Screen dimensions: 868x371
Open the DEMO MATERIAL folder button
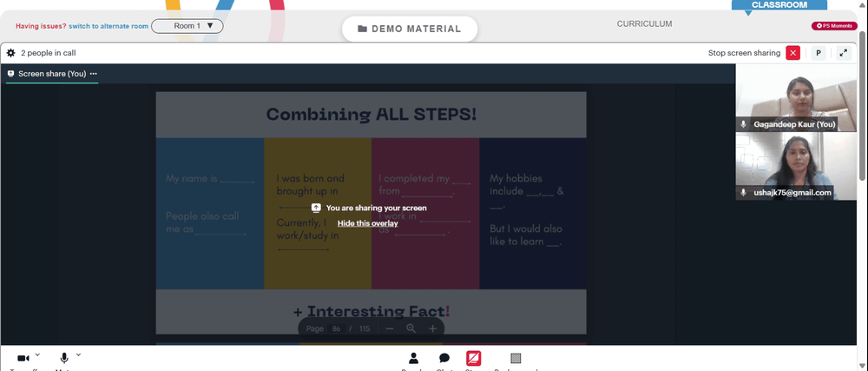pyautogui.click(x=410, y=29)
